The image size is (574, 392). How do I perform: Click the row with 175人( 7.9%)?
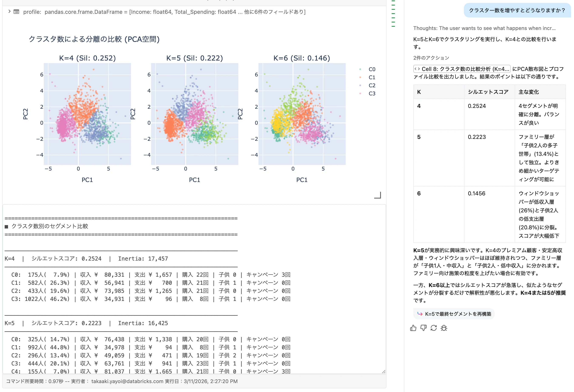pyautogui.click(x=151, y=275)
